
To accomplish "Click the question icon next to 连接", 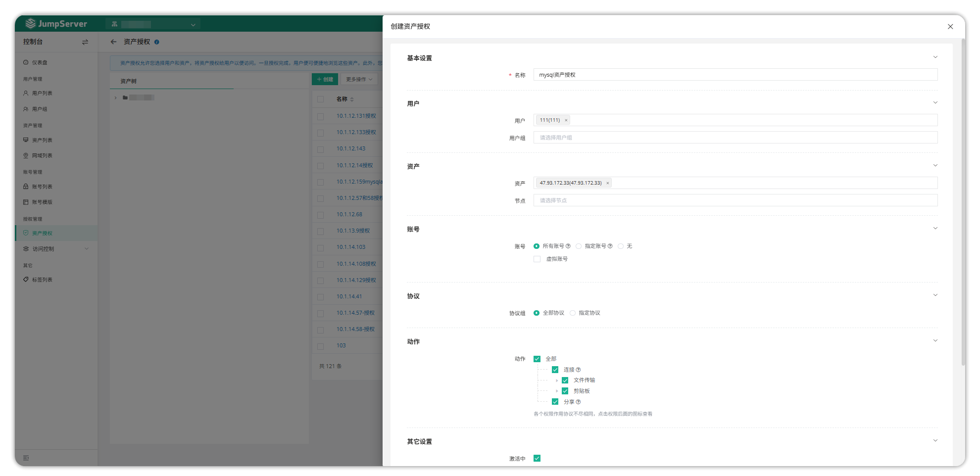I will (x=578, y=370).
